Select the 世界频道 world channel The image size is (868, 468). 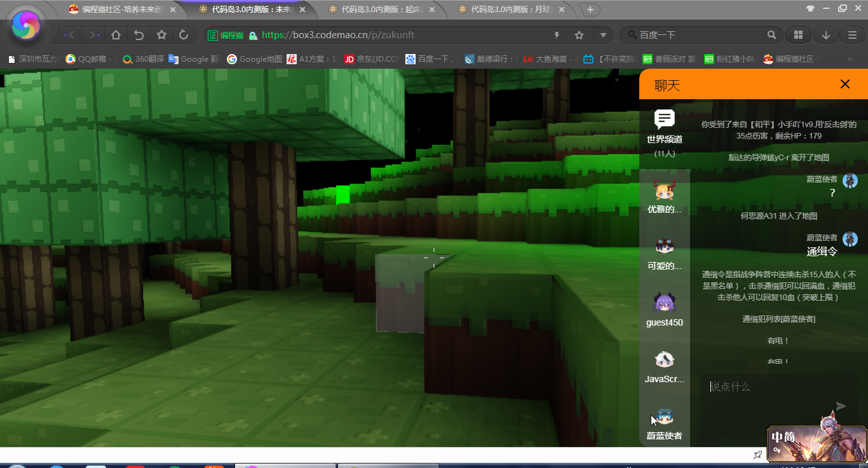[x=665, y=134]
